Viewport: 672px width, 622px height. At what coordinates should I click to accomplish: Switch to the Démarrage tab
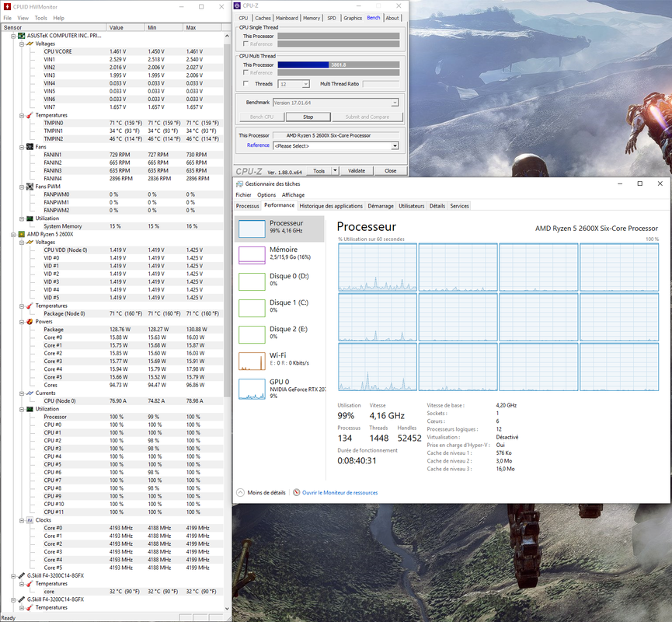click(x=381, y=206)
